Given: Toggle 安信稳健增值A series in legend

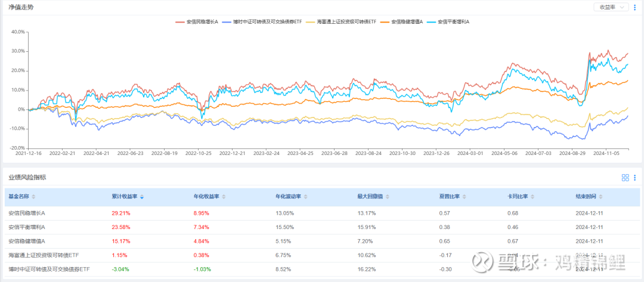Looking at the screenshot, I should [x=401, y=22].
